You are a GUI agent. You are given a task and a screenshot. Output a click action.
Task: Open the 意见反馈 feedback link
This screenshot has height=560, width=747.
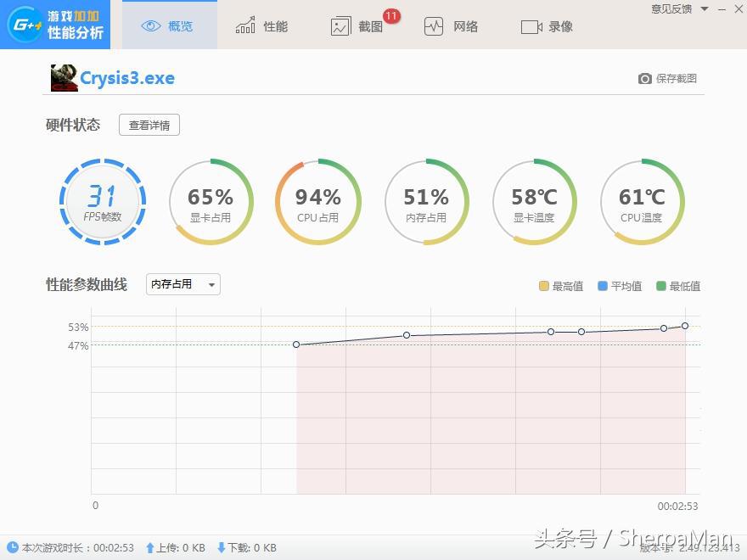(671, 8)
